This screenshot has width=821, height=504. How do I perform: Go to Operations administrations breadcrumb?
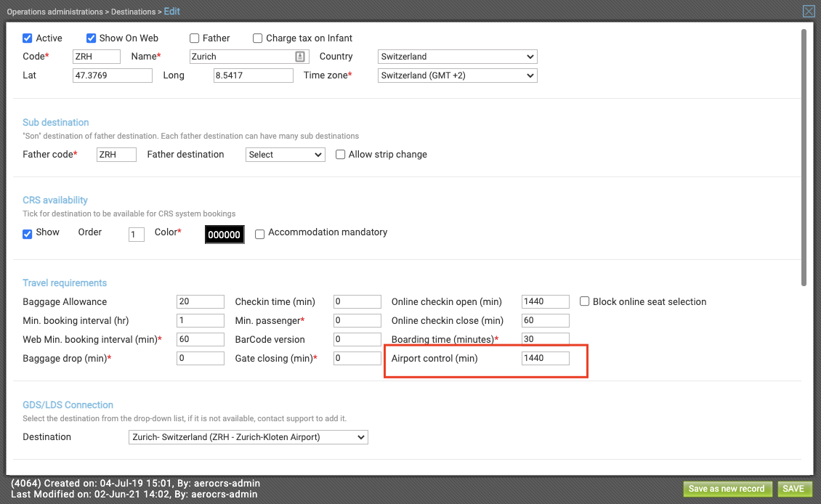(55, 12)
